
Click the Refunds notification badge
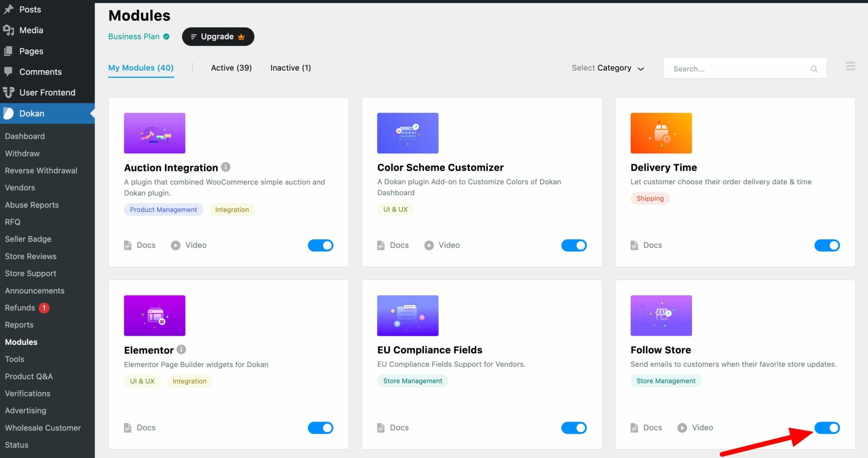(44, 308)
